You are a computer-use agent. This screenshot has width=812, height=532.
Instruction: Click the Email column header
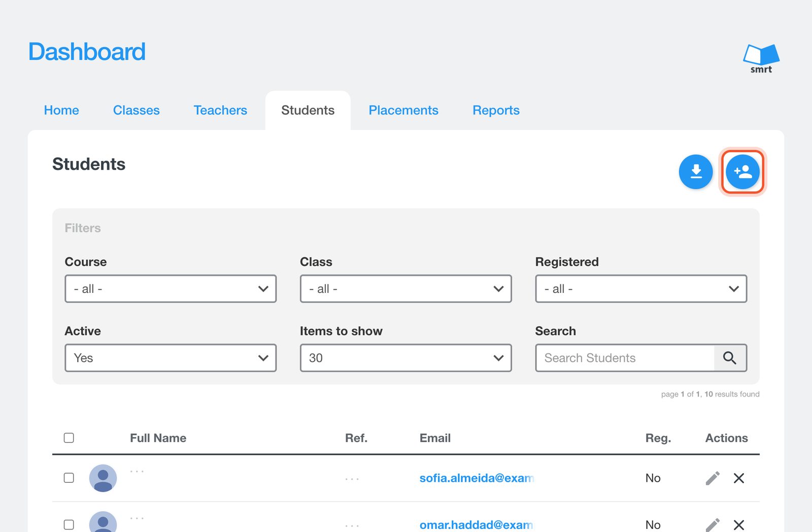pos(435,438)
